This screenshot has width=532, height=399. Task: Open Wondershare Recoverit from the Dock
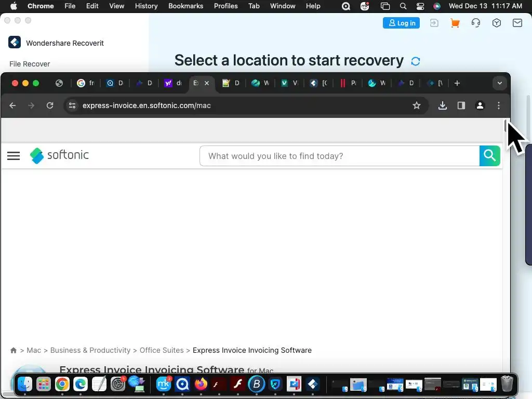tap(312, 384)
